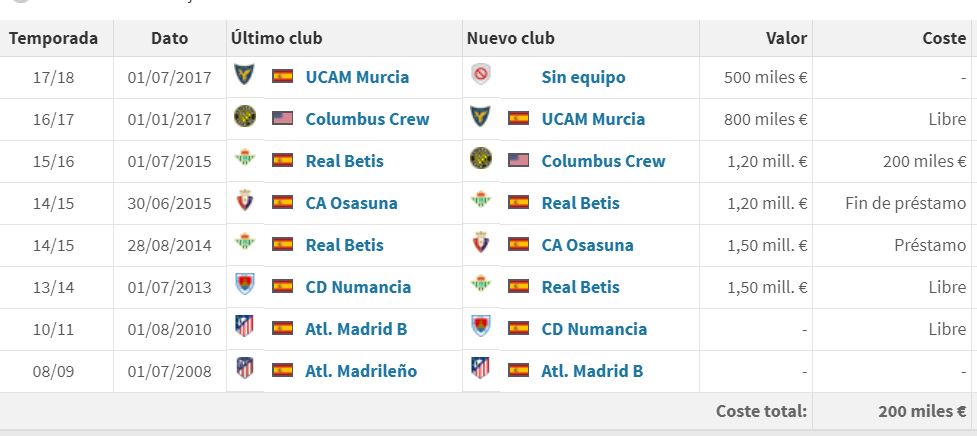This screenshot has height=436, width=977.
Task: Click Columbus Crew crest in 16/17 row
Action: tap(243, 118)
